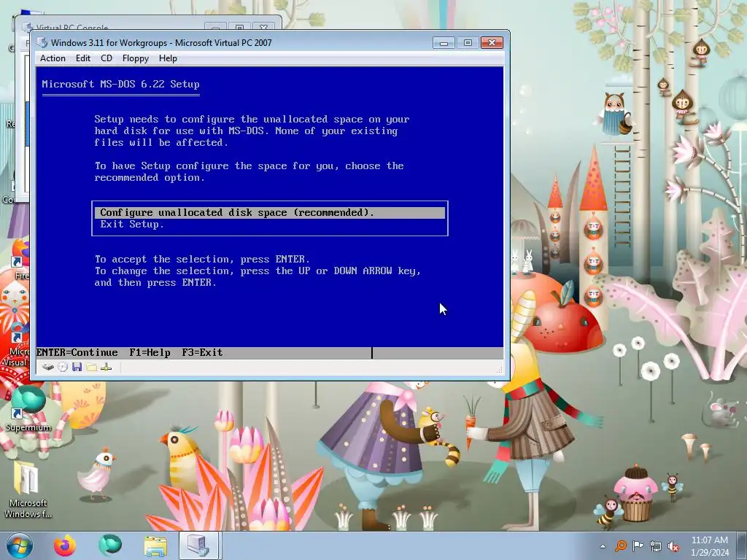Open the Windows Start menu
747x560 pixels.
click(20, 545)
